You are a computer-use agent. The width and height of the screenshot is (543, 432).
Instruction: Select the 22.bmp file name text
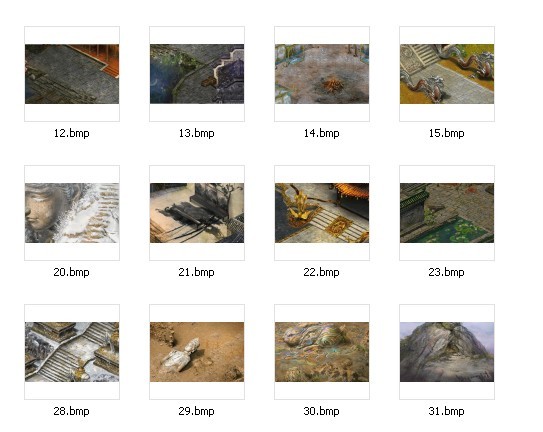tap(322, 272)
